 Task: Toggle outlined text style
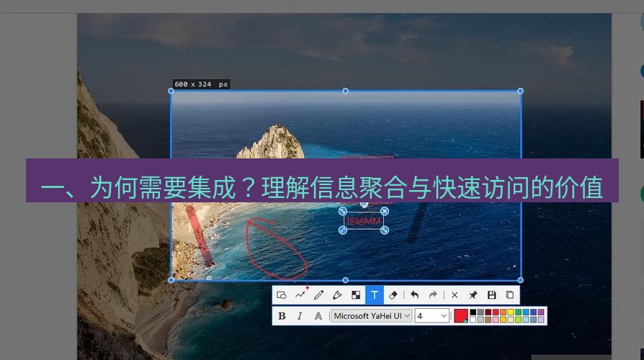[318, 316]
